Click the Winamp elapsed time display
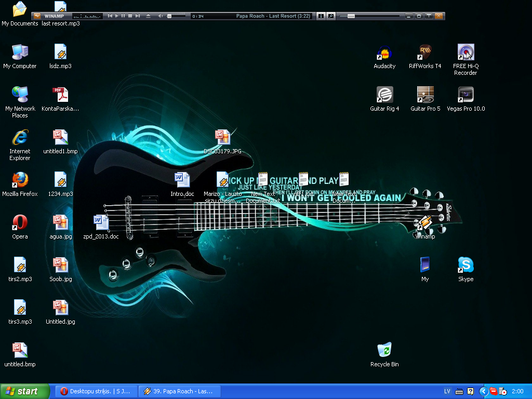This screenshot has height=399, width=532. pos(198,16)
